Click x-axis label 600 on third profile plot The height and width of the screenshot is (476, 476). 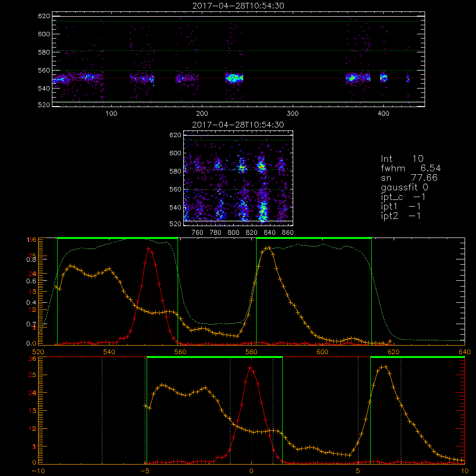pyautogui.click(x=322, y=352)
